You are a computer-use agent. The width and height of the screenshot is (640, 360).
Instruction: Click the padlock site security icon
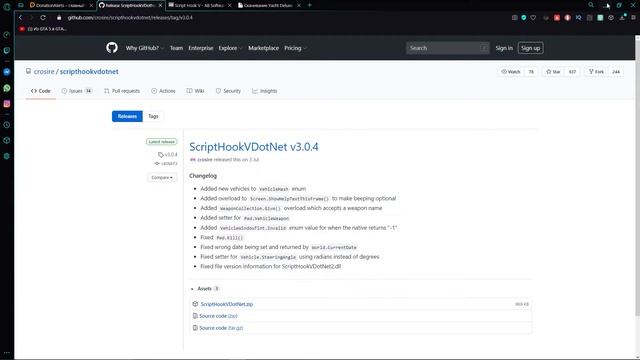59,18
